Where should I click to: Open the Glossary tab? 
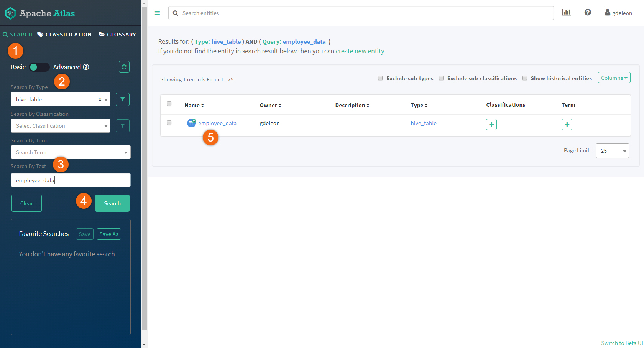[117, 35]
